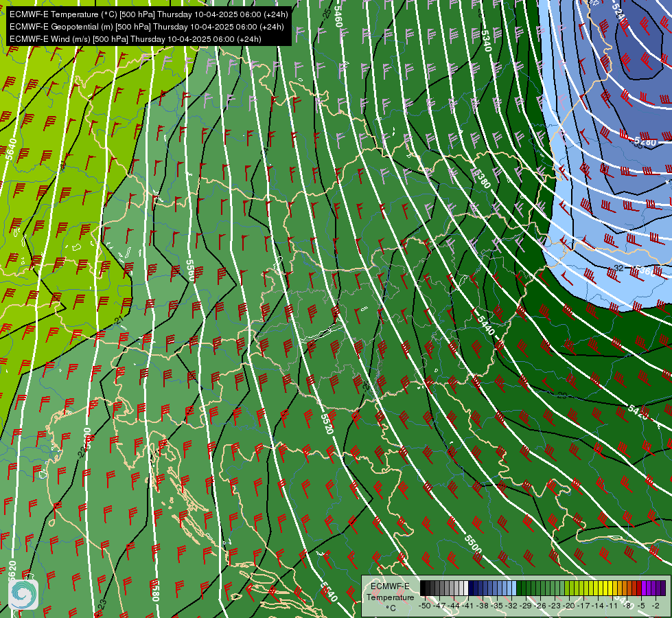Click the 29 isotherm label
This screenshot has height=618, width=672.
coord(562,395)
